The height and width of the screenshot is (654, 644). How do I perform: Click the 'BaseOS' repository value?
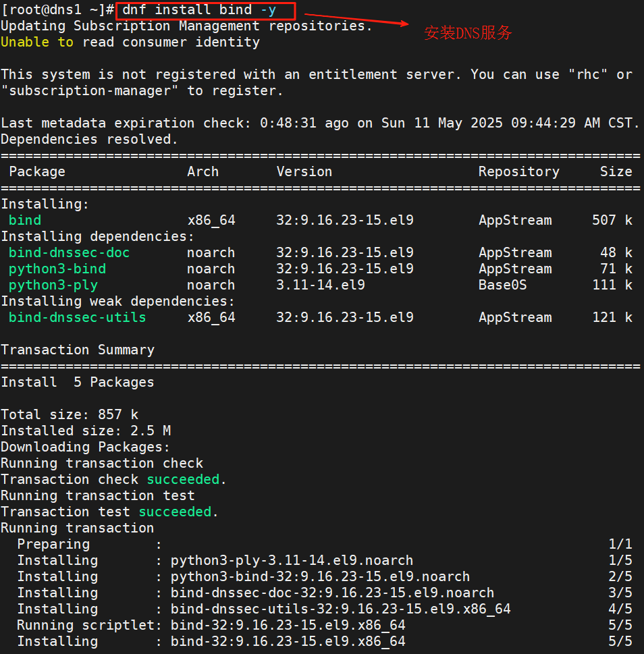click(503, 285)
